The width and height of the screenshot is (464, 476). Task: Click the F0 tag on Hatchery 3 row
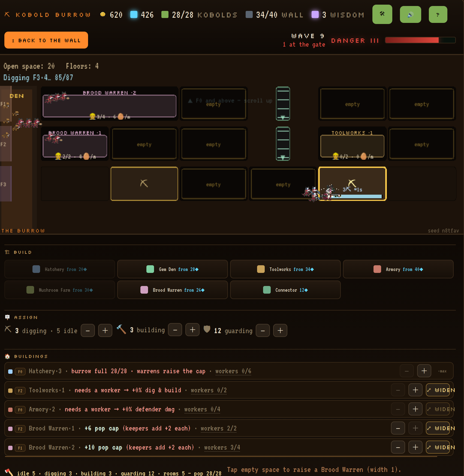pos(20,371)
